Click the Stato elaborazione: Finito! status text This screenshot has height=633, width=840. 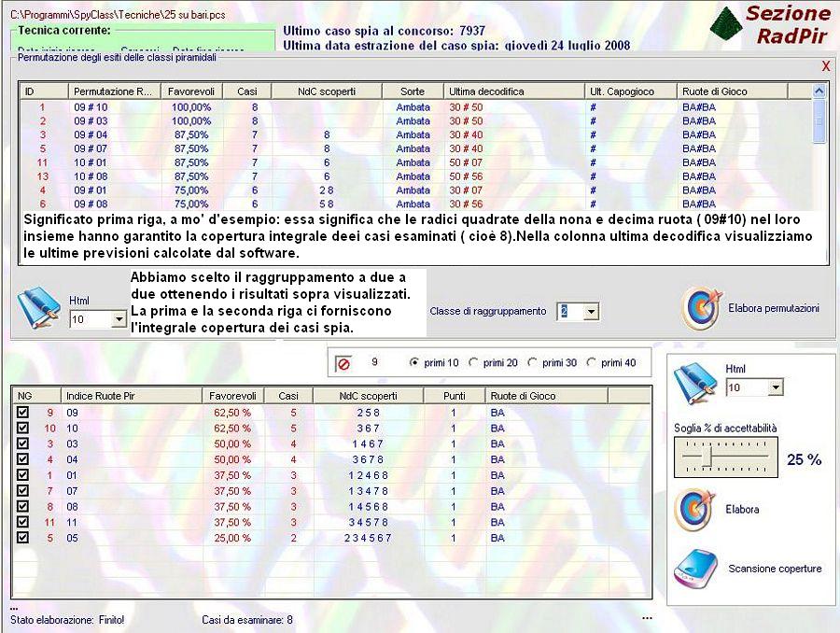tap(67, 620)
